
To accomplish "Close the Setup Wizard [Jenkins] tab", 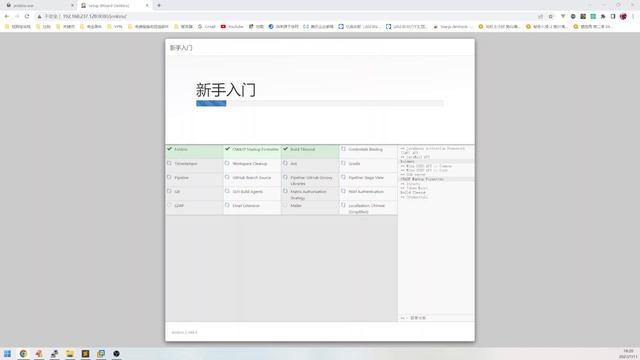I will click(x=147, y=5).
